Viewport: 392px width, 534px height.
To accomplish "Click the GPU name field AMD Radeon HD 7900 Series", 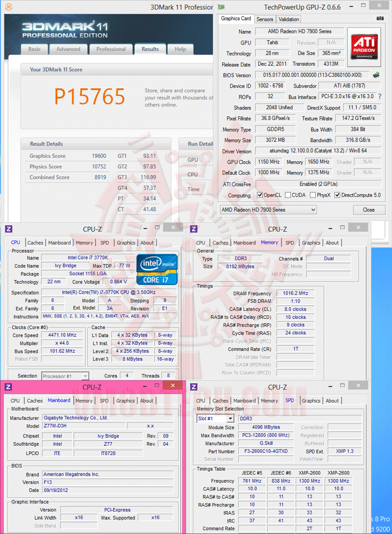I will point(299,32).
